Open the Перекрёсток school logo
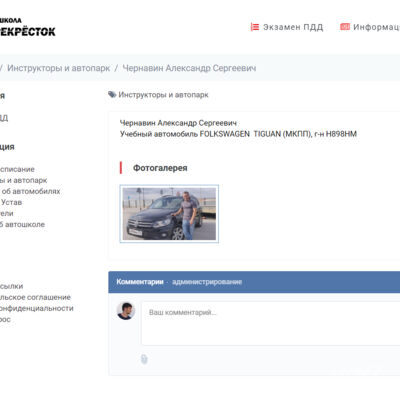This screenshot has height=400, width=400. pyautogui.click(x=28, y=27)
